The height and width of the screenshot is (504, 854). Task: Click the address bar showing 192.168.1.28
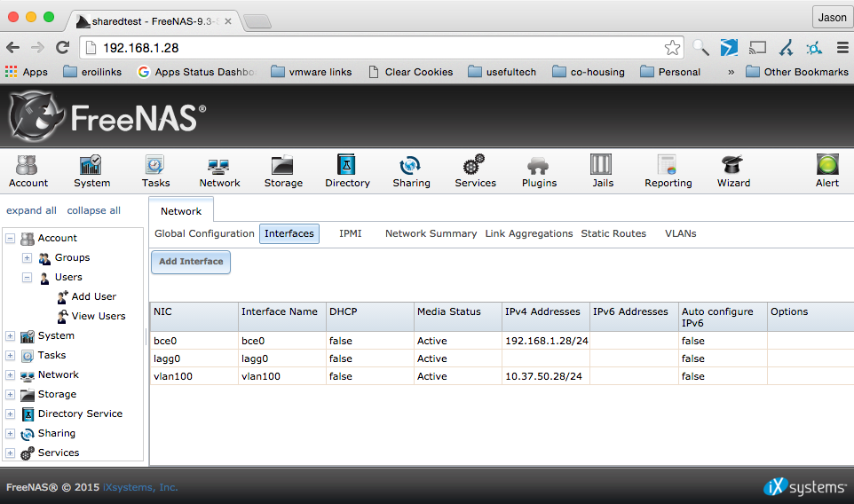(x=381, y=48)
